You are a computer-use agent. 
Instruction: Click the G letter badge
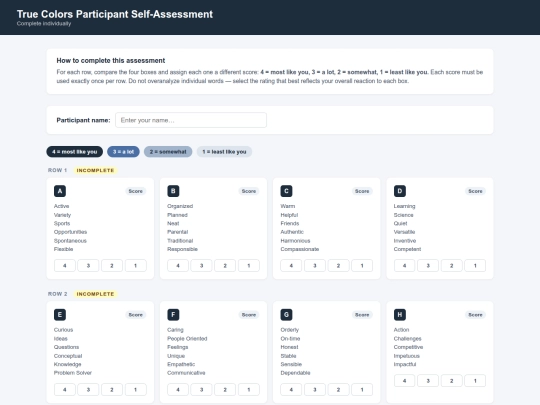[287, 315]
